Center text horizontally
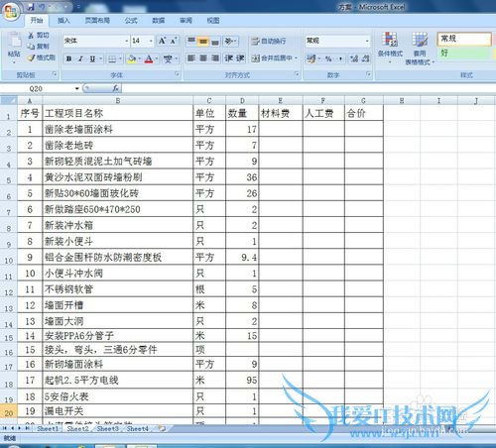The width and height of the screenshot is (496, 448). click(203, 58)
